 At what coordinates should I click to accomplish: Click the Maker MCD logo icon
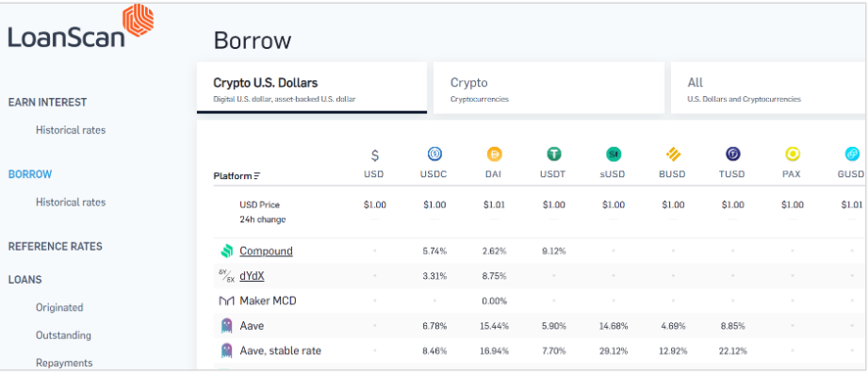(226, 301)
